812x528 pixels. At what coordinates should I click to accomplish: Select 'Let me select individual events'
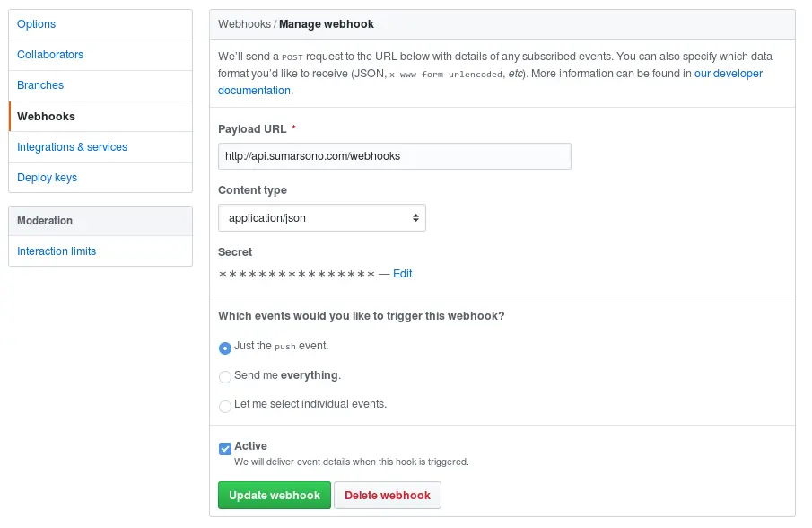(225, 406)
